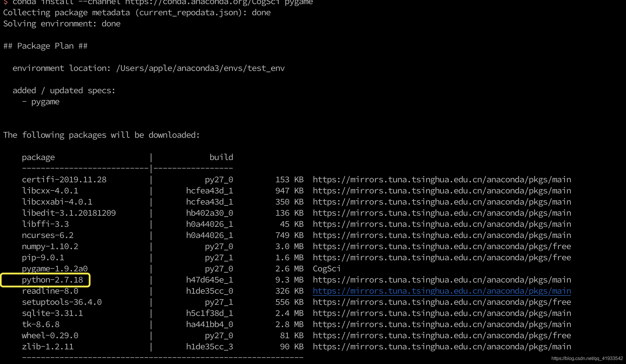Click the wheel-0.29.0 package name
Screen dimensions: 626x364
coord(50,336)
